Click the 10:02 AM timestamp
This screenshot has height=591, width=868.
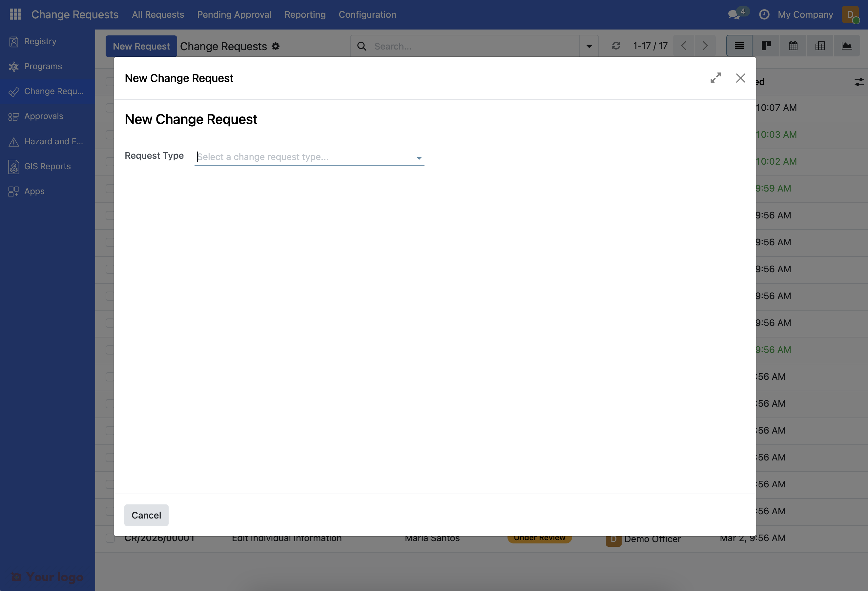pos(776,162)
